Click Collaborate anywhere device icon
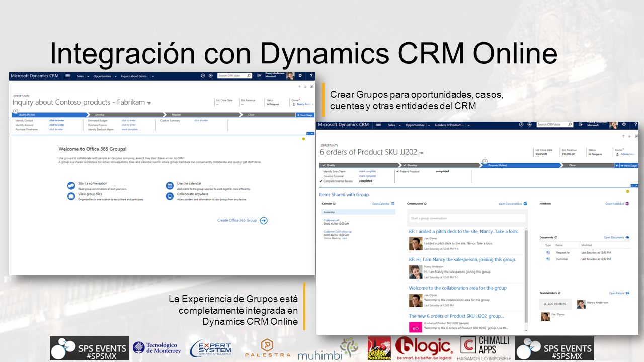The height and width of the screenshot is (362, 644). click(x=170, y=196)
